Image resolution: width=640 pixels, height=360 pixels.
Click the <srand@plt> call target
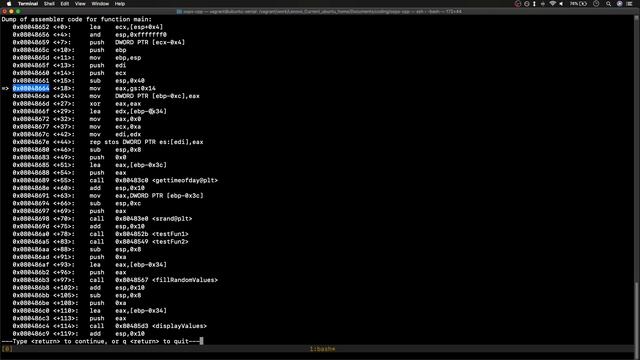(172, 219)
